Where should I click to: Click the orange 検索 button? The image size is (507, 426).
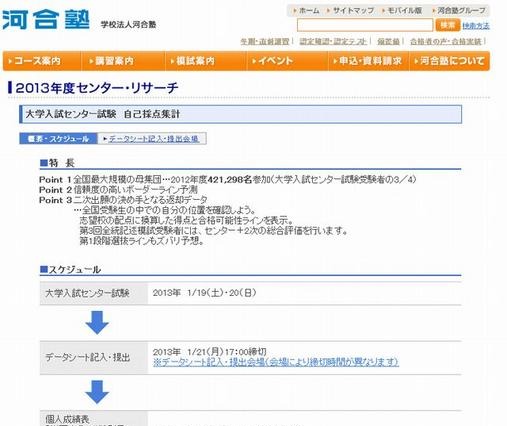[448, 25]
